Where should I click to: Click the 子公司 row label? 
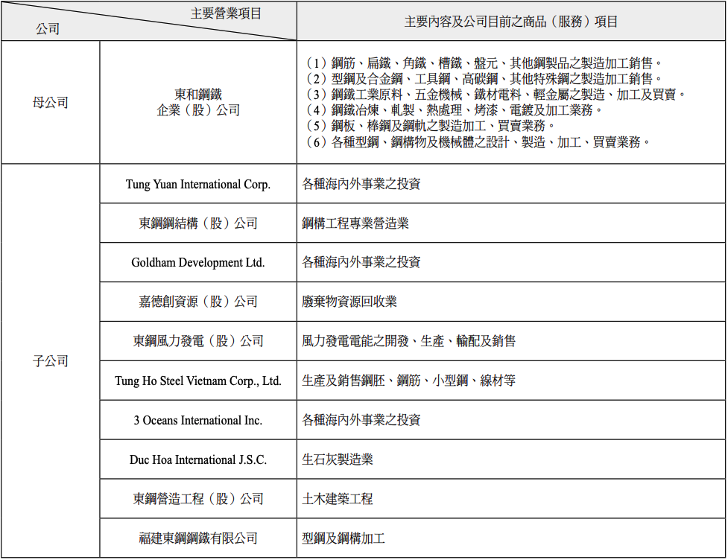[x=51, y=361]
